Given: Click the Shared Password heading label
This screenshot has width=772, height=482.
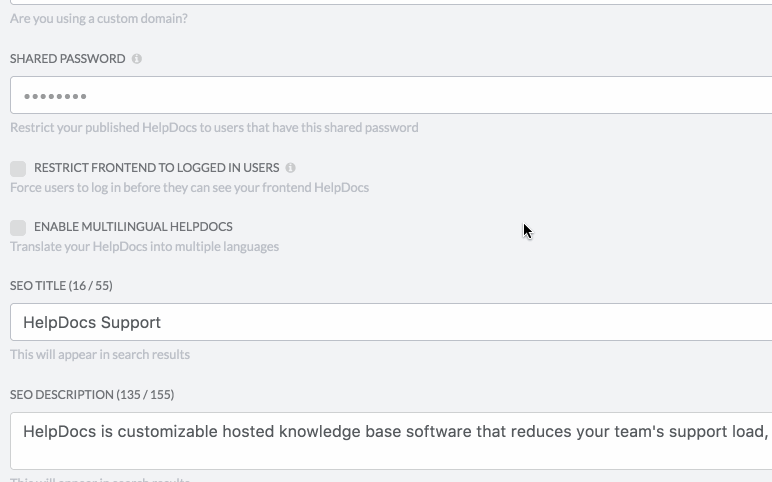Looking at the screenshot, I should click(68, 59).
